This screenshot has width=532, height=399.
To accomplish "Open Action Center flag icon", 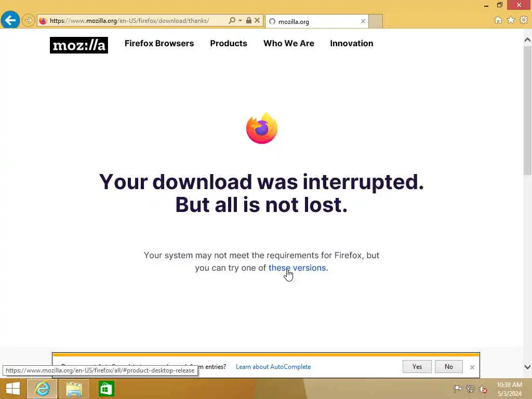I will (458, 389).
